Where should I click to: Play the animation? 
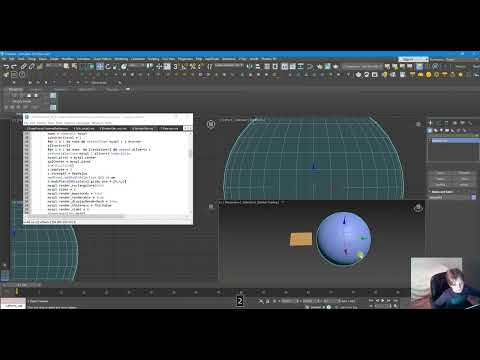point(383,300)
